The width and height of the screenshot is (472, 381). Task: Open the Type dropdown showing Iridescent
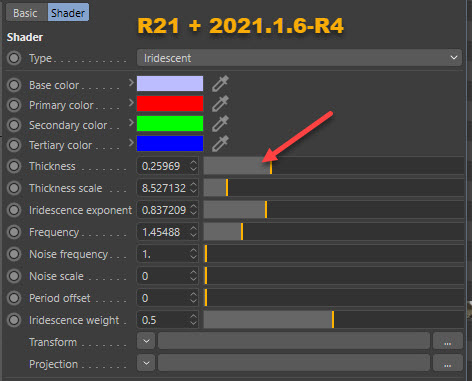(299, 58)
